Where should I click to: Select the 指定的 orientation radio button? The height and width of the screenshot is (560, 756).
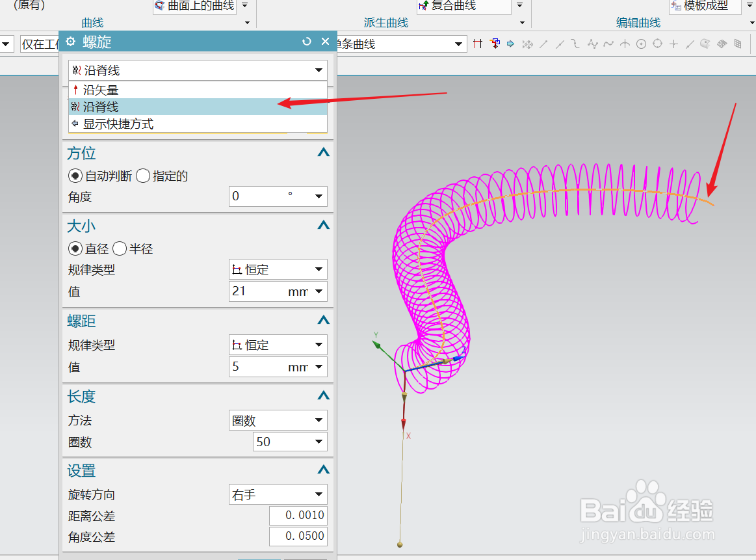pos(143,176)
